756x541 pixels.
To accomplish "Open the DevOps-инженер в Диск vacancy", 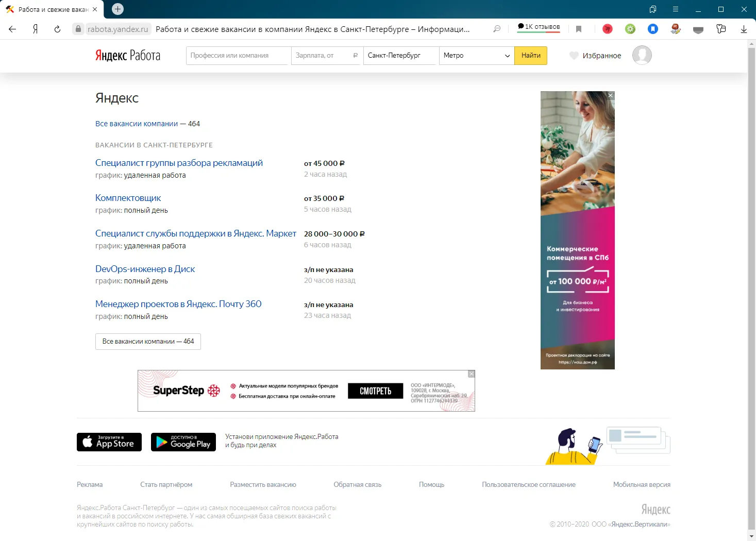I will [x=145, y=269].
